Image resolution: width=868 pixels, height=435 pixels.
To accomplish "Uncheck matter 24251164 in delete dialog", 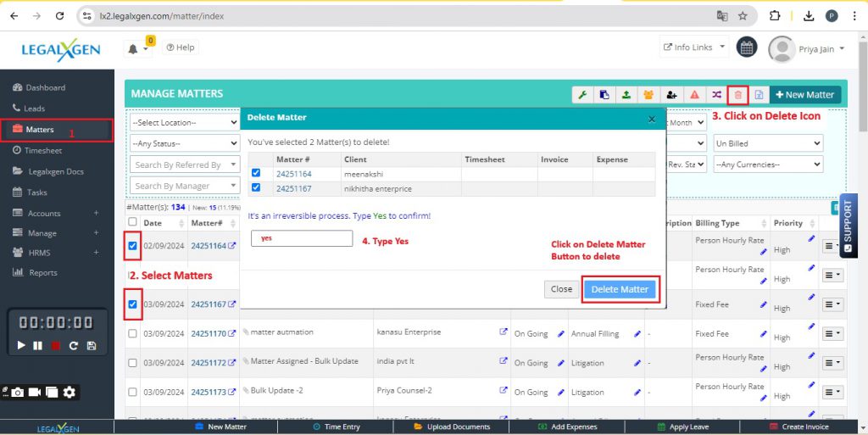I will pyautogui.click(x=256, y=174).
